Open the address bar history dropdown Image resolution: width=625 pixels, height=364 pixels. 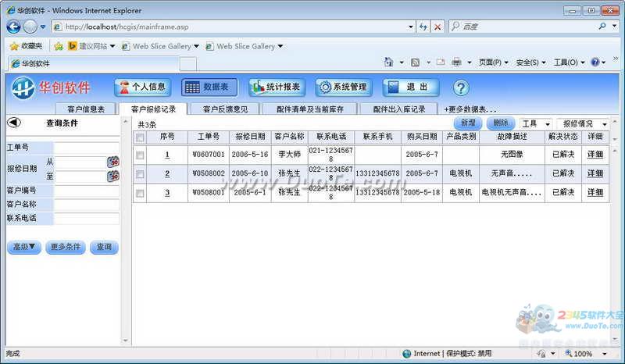coord(411,27)
